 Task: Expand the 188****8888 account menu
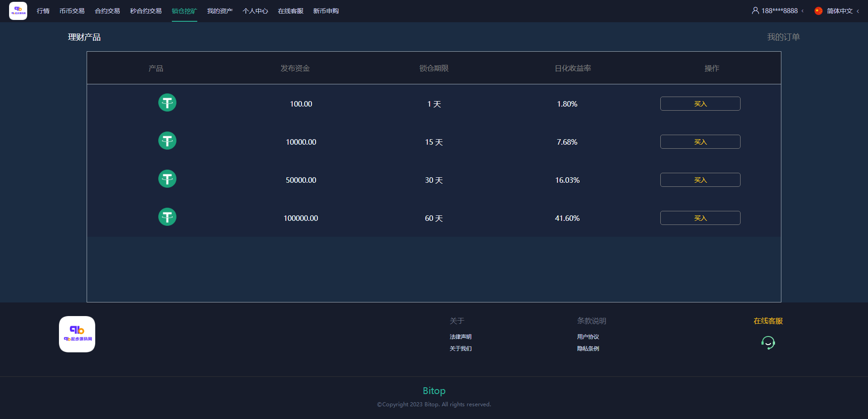779,11
